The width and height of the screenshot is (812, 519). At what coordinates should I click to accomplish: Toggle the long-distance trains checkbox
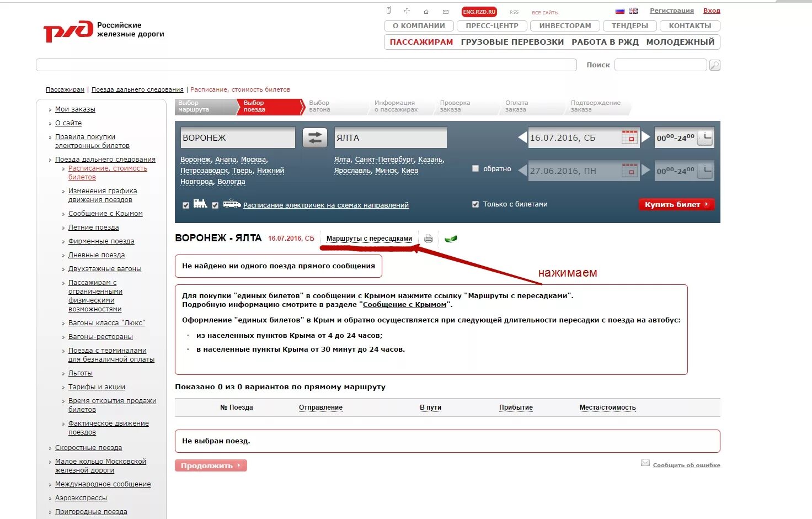pos(186,205)
